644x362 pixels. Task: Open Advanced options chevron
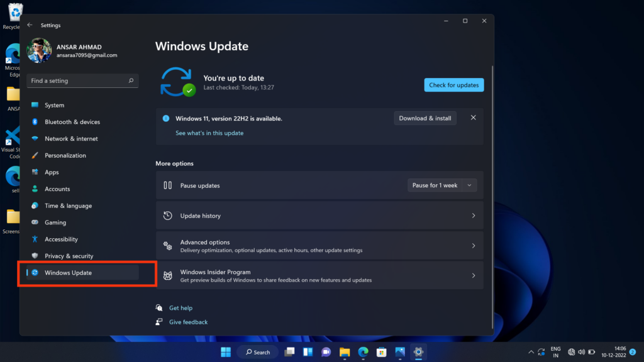click(474, 246)
